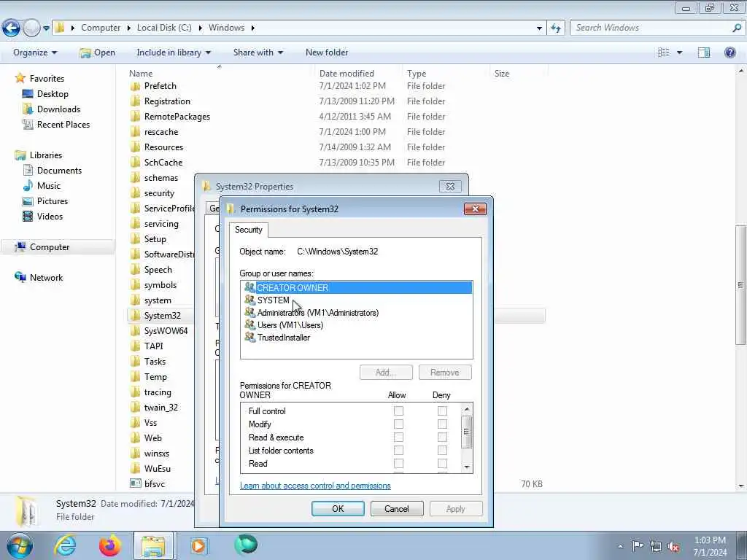This screenshot has width=747, height=560.
Task: Open Learn about access control and permissions link
Action: tap(315, 485)
